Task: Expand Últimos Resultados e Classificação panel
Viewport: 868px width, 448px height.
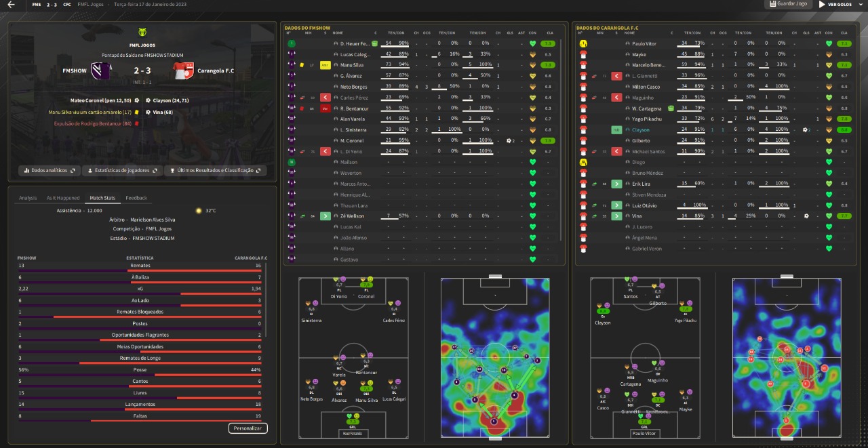Action: click(215, 171)
